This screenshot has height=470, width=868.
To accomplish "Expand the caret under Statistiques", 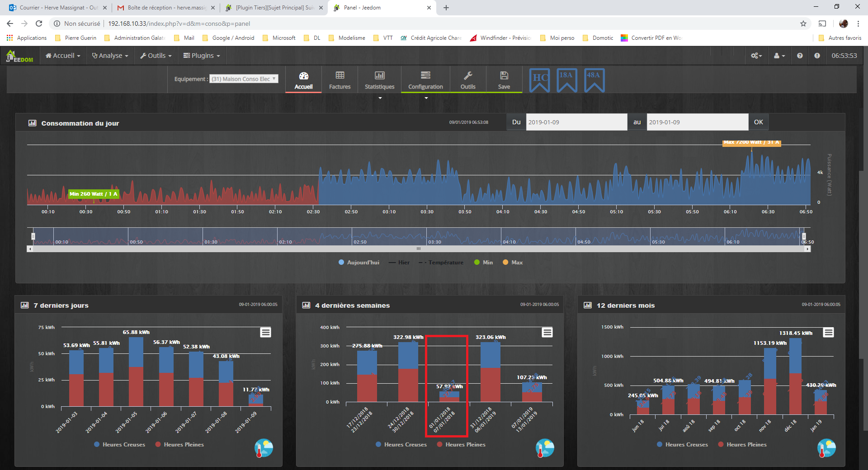I will pos(380,98).
